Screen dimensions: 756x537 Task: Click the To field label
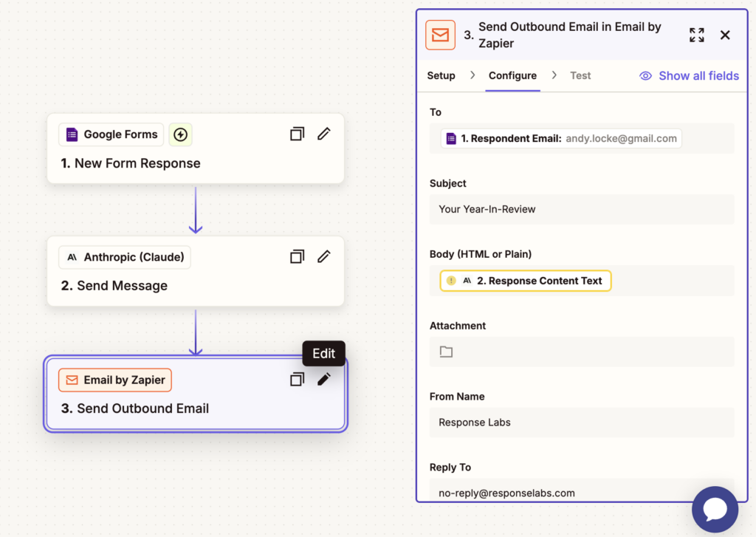coord(436,112)
